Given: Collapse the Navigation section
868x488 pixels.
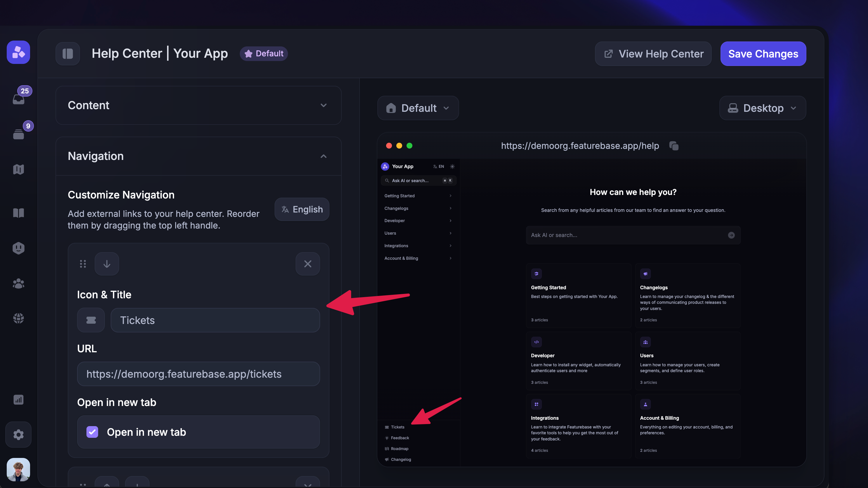Looking at the screenshot, I should point(199,156).
